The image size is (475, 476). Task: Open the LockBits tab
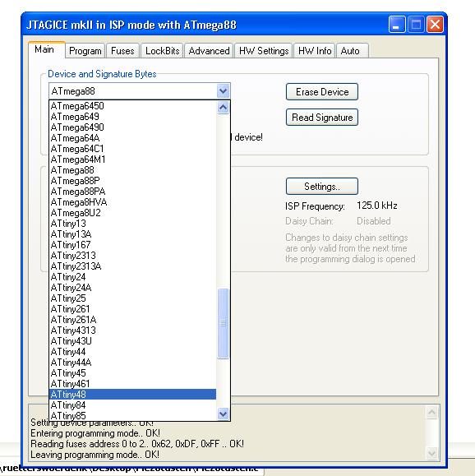(x=162, y=51)
